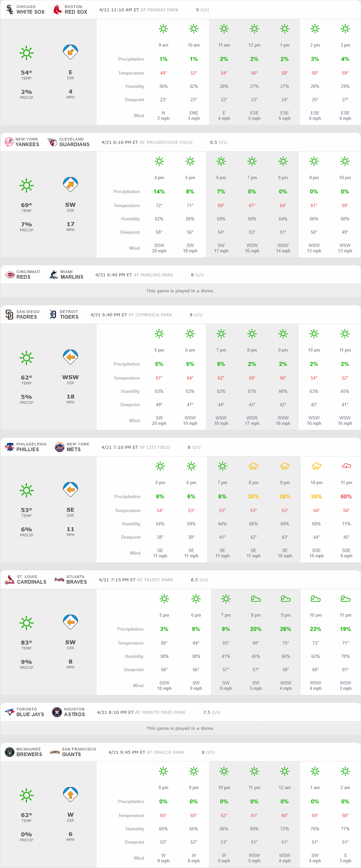
Task: Open the ATLANTA BRAVES team name
Action: click(x=77, y=580)
